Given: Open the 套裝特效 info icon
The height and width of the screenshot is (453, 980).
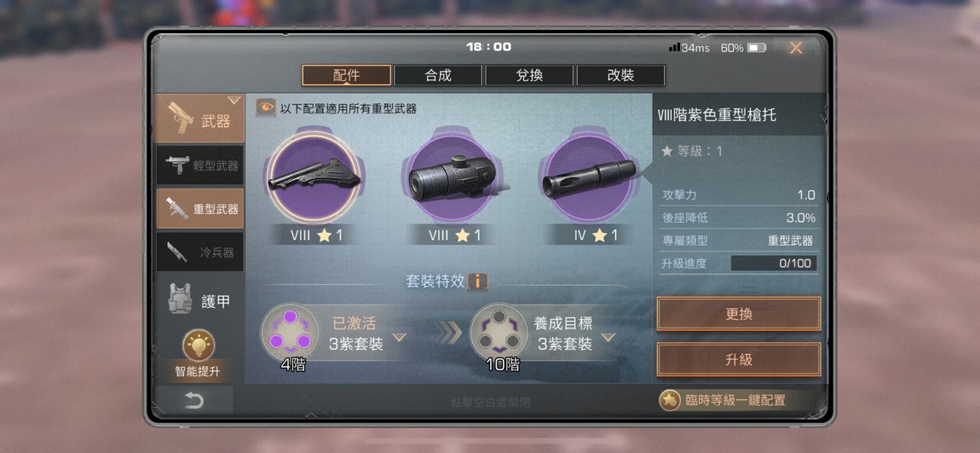Looking at the screenshot, I should click(x=477, y=281).
